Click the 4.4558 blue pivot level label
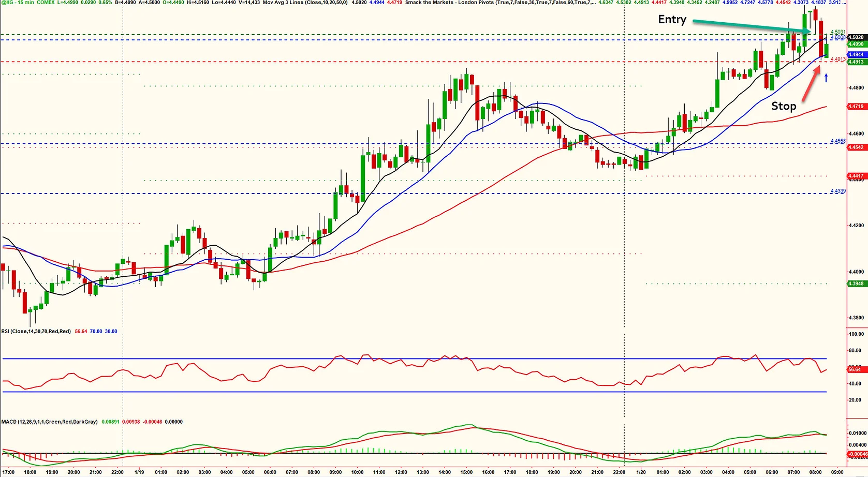 tap(838, 141)
